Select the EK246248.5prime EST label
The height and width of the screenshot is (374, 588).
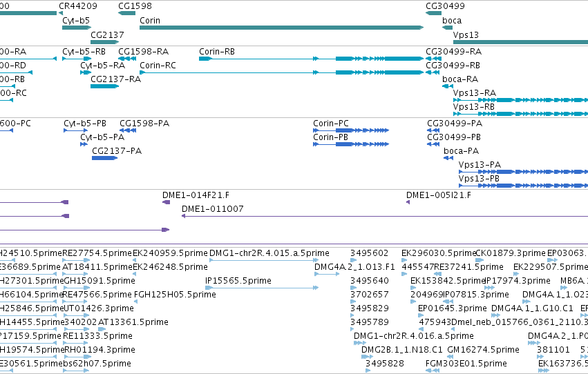click(170, 267)
